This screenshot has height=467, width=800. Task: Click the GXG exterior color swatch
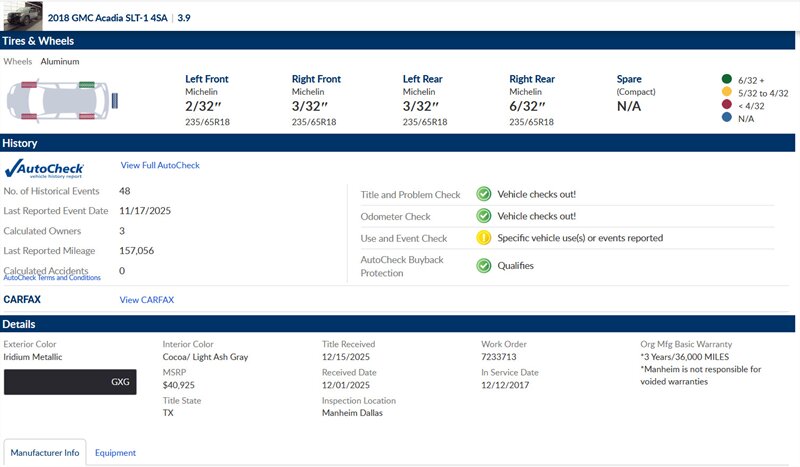coord(69,382)
